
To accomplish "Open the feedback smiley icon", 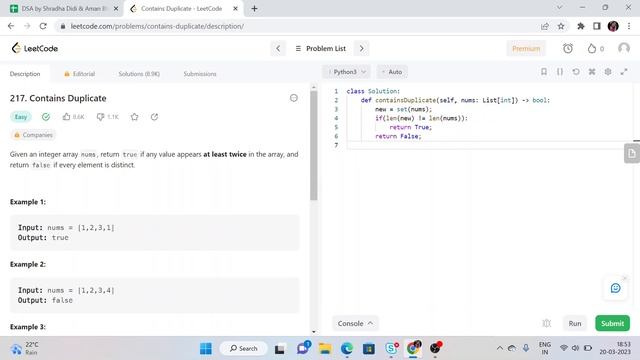I will pyautogui.click(x=616, y=288).
